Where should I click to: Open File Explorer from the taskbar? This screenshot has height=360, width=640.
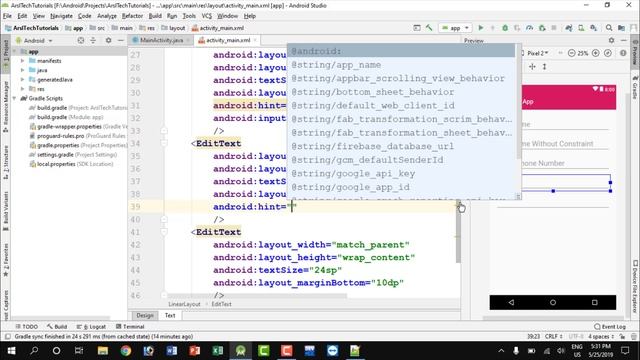click(103, 351)
